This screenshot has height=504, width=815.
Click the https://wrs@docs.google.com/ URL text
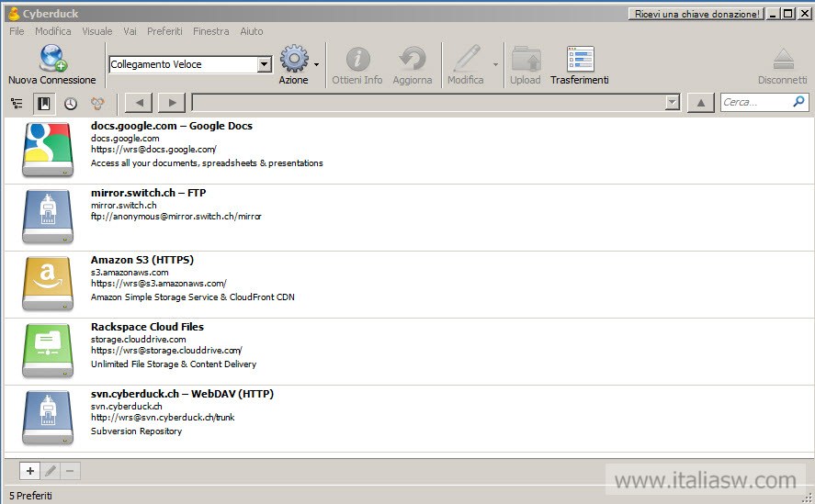coord(153,150)
